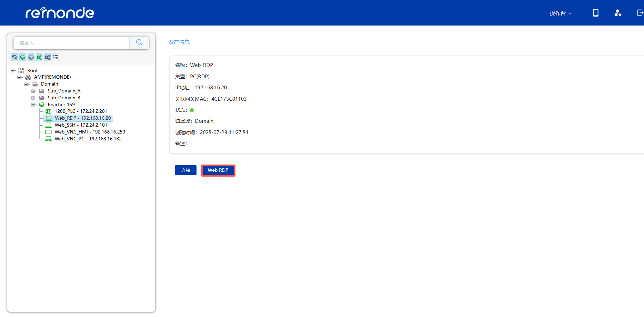Select Web_VNC_HMI asset in tree
644x317 pixels.
click(x=90, y=132)
